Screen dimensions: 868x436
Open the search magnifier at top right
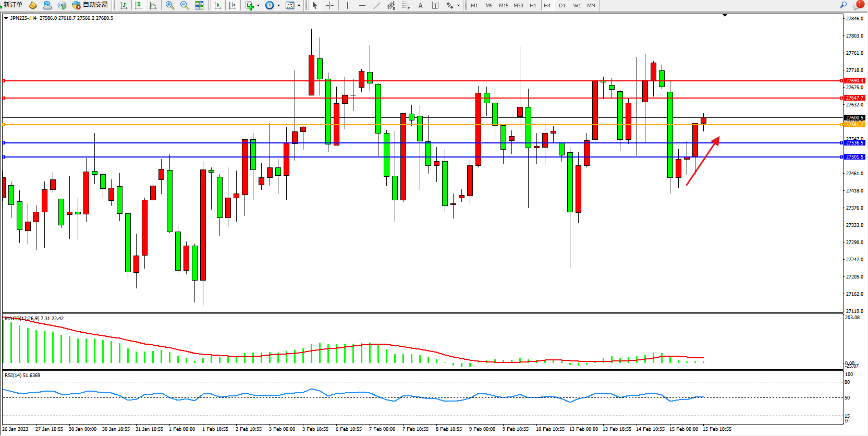[843, 5]
